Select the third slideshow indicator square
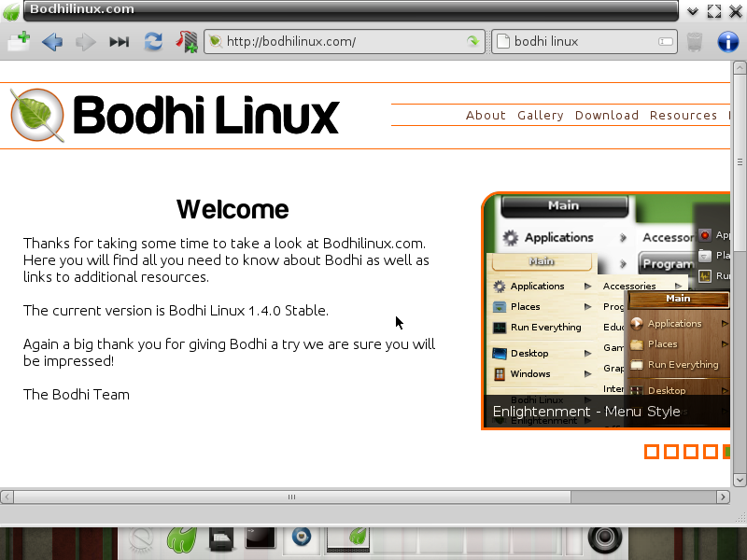747x560 pixels. click(690, 452)
